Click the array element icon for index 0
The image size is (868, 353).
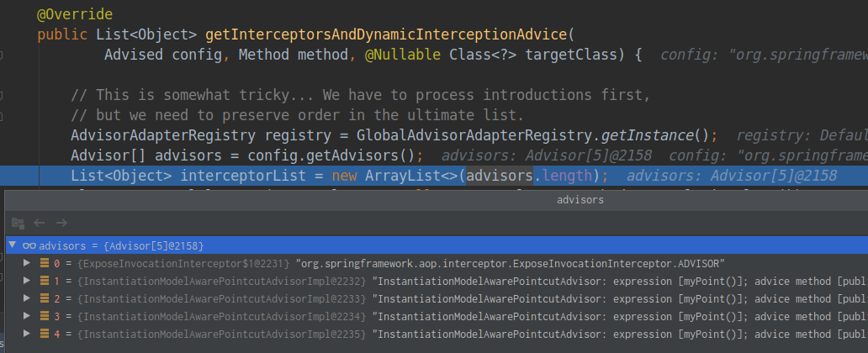[x=44, y=263]
